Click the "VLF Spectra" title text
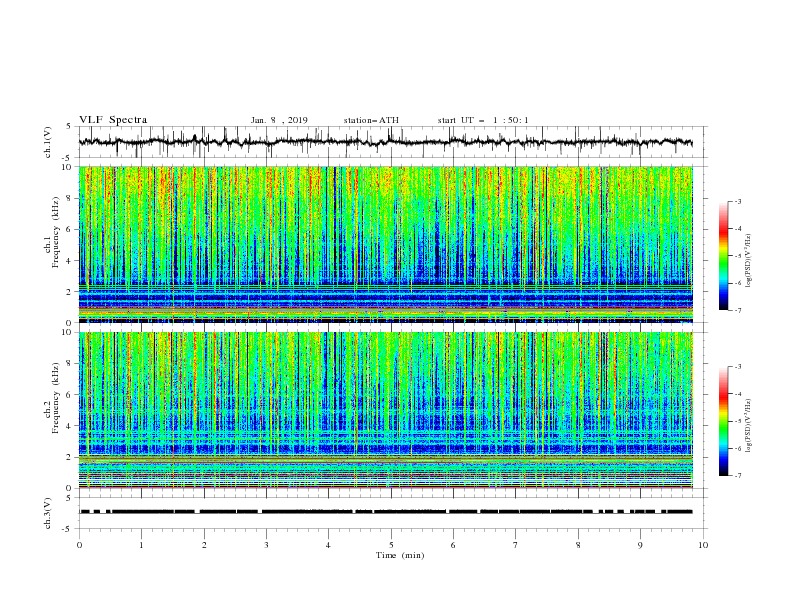 click(x=113, y=120)
